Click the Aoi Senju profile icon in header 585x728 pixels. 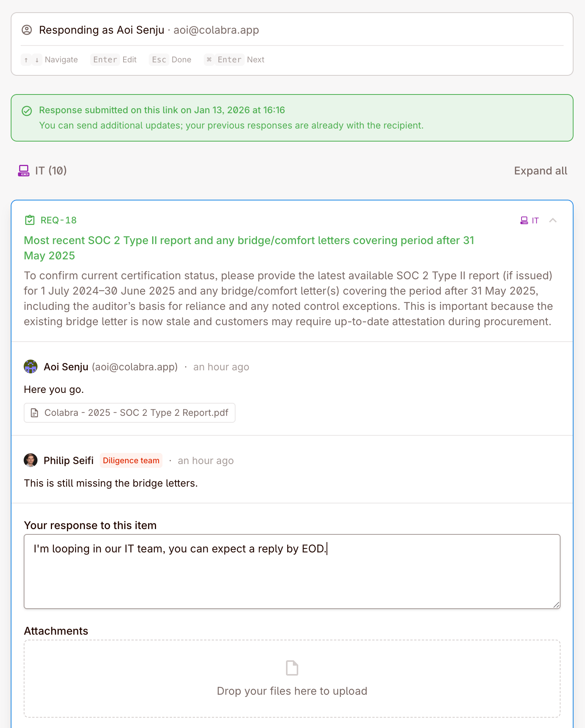(x=27, y=30)
